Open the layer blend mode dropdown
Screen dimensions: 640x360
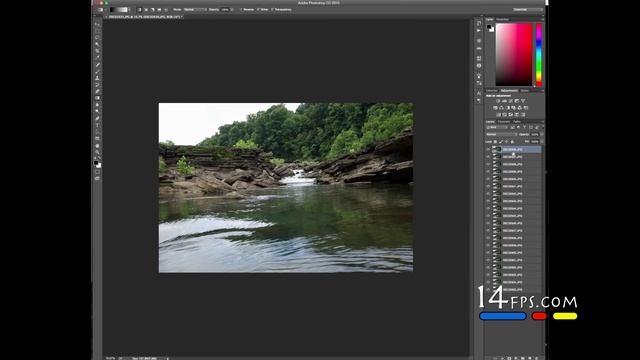tap(501, 134)
